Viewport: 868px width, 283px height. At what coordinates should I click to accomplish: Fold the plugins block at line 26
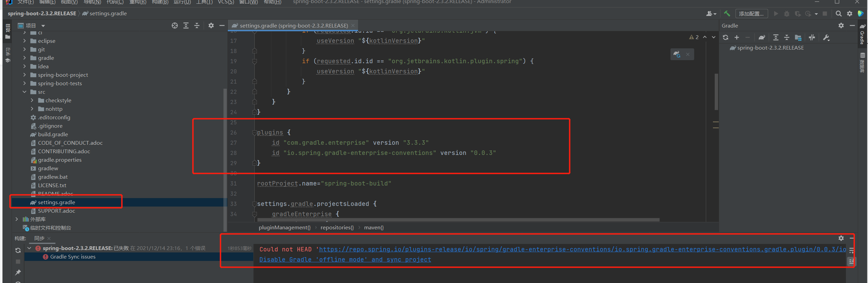point(254,132)
